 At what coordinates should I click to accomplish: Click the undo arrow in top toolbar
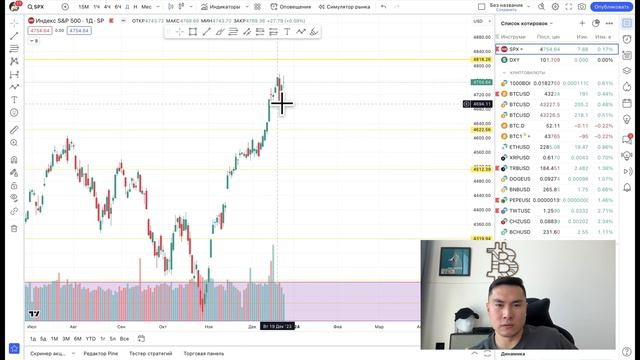[383, 7]
